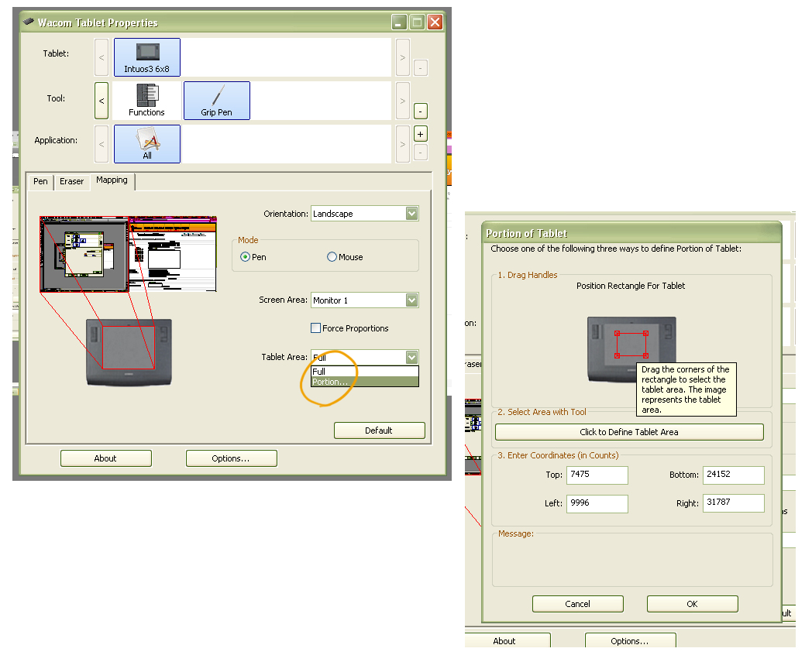Viewport: 812px width, 662px height.
Task: Click the Tablet list left scroll arrow
Action: point(101,57)
